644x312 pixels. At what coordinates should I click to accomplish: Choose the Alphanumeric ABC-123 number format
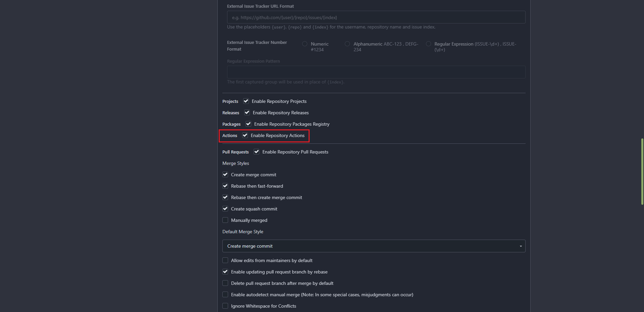pyautogui.click(x=347, y=44)
